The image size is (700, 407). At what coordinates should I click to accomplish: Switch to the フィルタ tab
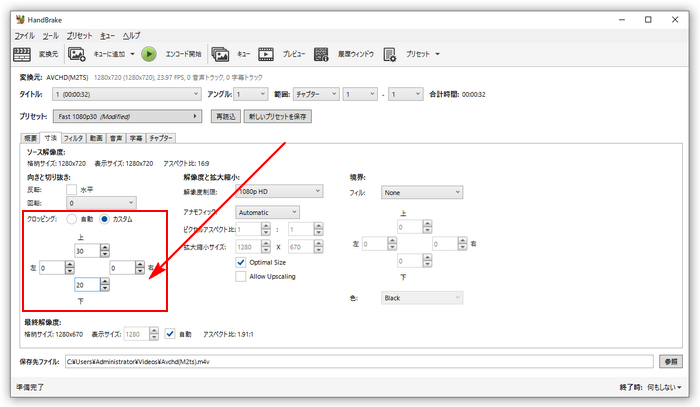pos(73,138)
